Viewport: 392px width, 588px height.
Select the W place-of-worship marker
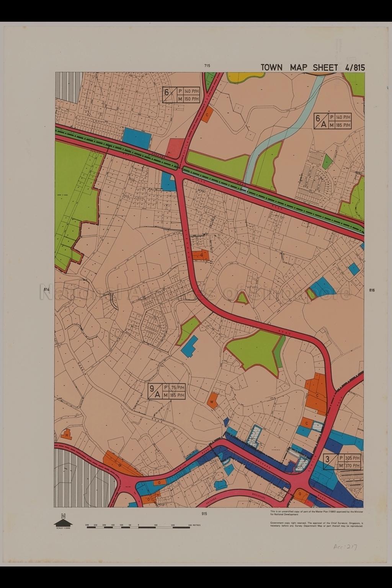(212, 402)
